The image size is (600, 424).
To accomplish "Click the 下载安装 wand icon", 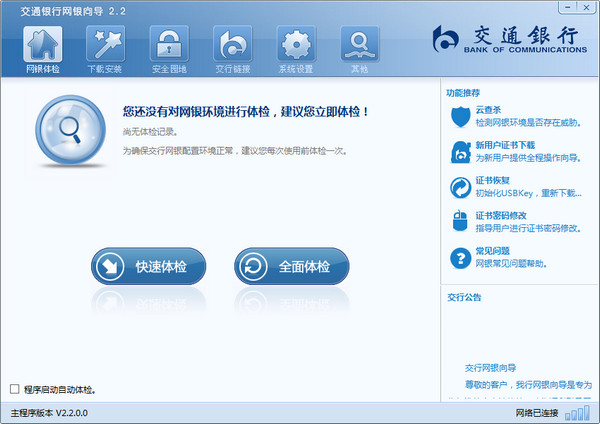I will 105,44.
